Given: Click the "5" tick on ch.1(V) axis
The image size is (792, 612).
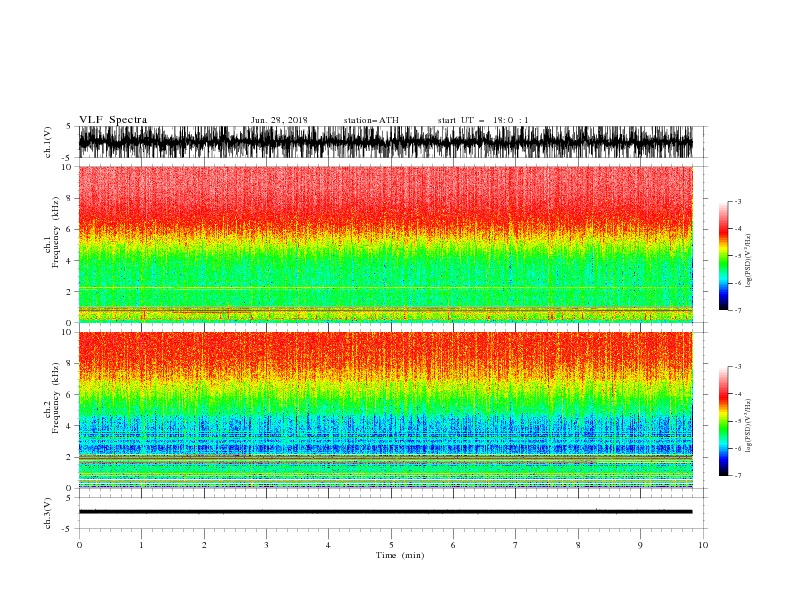Looking at the screenshot, I should coord(69,126).
